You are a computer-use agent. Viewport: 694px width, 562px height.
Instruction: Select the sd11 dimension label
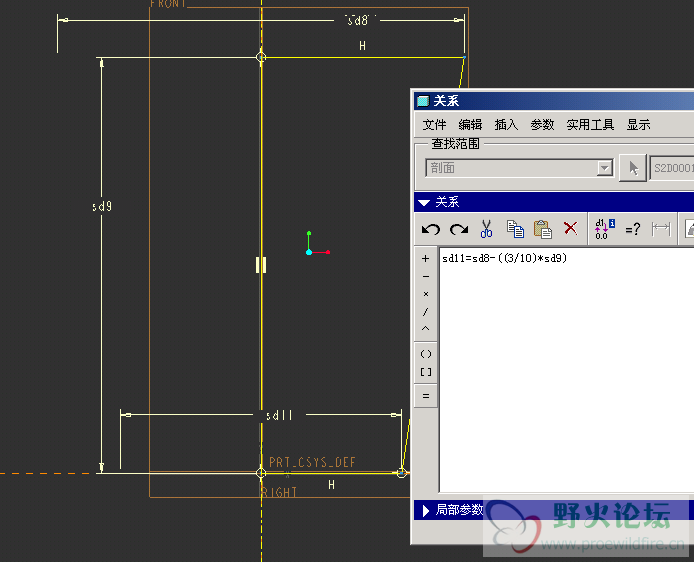(x=279, y=415)
